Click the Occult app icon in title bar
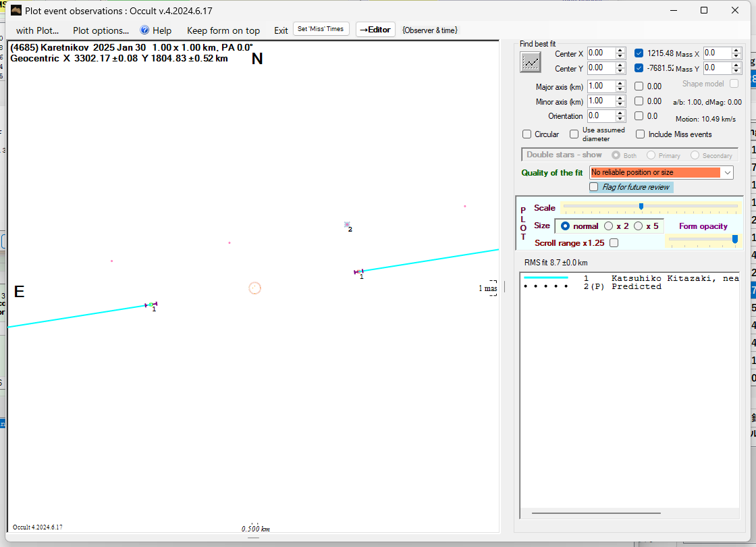This screenshot has height=547, width=756. pyautogui.click(x=16, y=10)
